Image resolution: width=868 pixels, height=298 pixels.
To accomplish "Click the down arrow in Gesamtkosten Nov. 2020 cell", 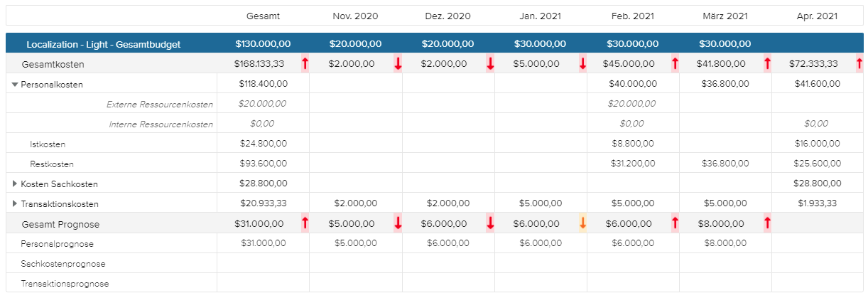I will coord(398,64).
